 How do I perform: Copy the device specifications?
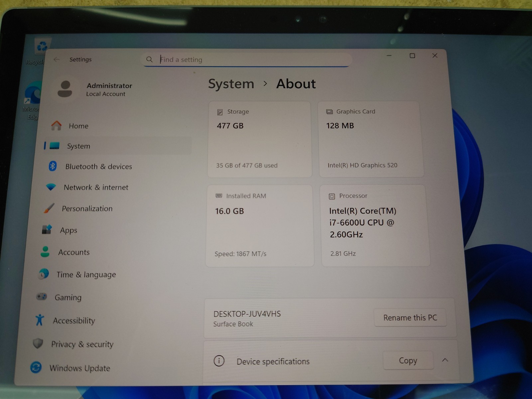click(x=408, y=360)
